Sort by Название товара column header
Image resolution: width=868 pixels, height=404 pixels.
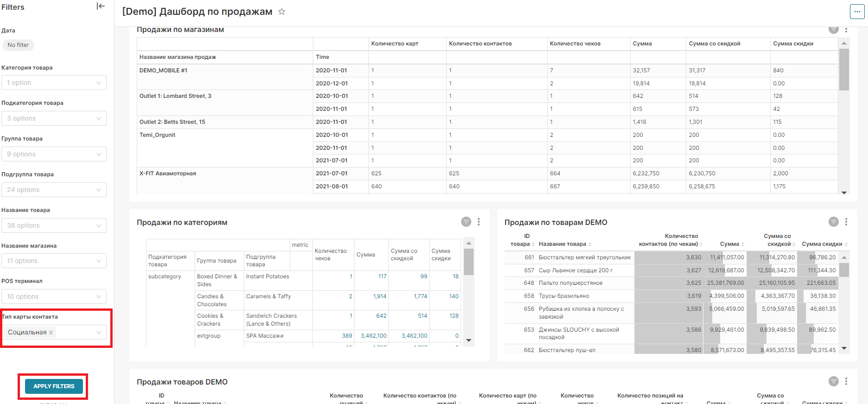pos(563,244)
